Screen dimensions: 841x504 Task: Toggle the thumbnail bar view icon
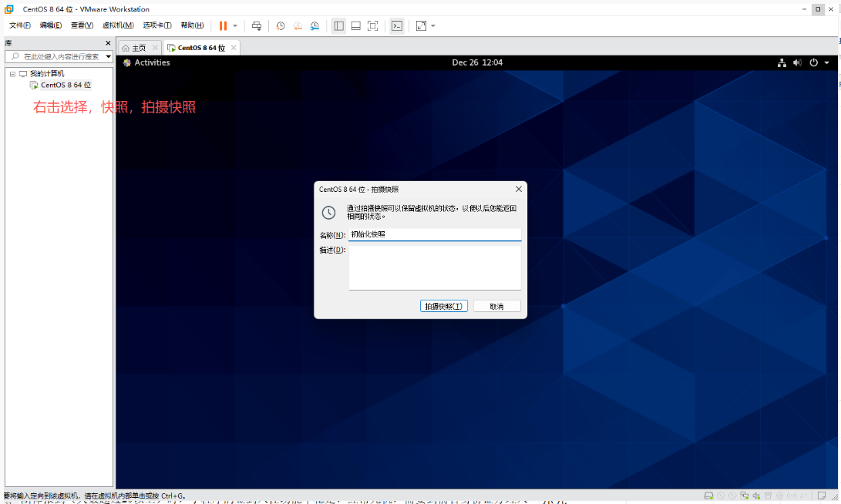coord(355,25)
